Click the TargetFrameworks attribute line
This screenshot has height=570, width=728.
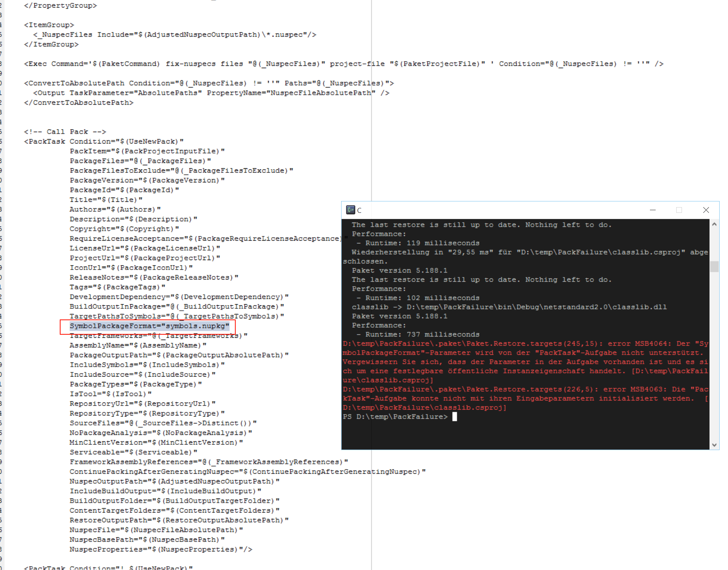[158, 335]
